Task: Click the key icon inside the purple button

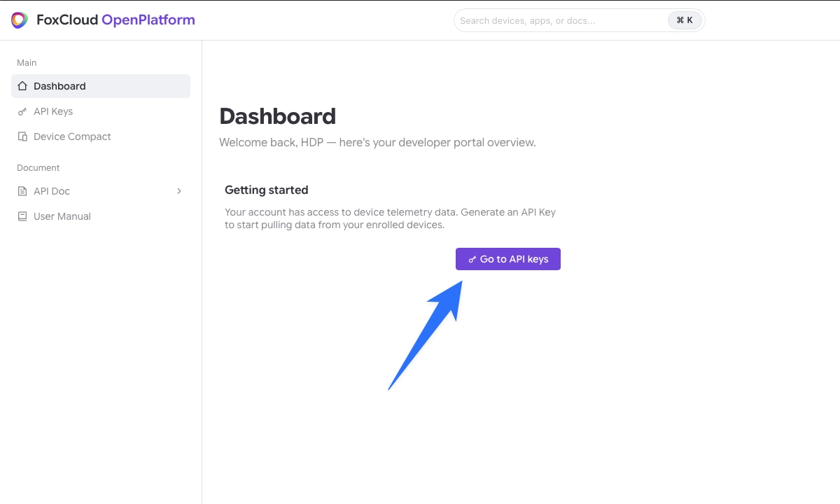Action: click(472, 259)
